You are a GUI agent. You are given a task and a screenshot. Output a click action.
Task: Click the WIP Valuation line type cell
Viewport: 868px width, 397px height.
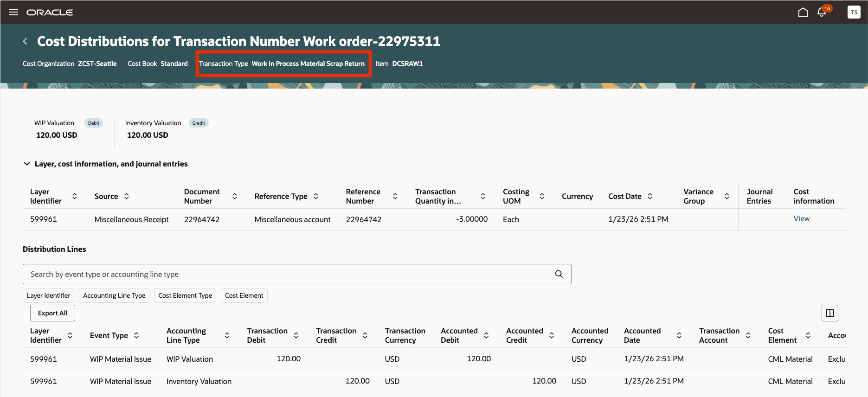point(190,359)
